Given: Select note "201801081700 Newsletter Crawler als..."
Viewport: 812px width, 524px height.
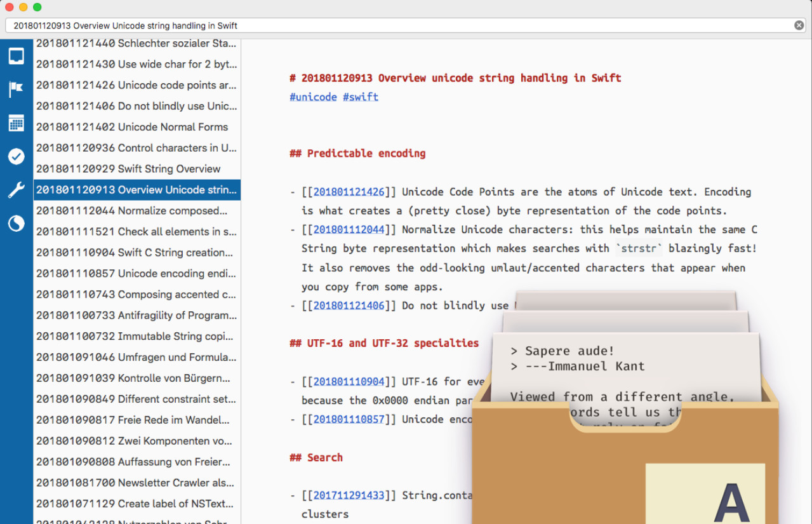Looking at the screenshot, I should (137, 483).
